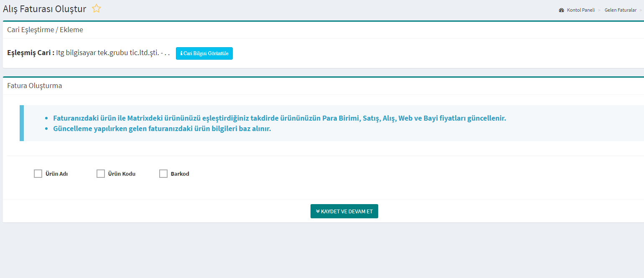644x278 pixels.
Task: Click the Alış Faturası Oluştur page title
Action: pyautogui.click(x=45, y=9)
